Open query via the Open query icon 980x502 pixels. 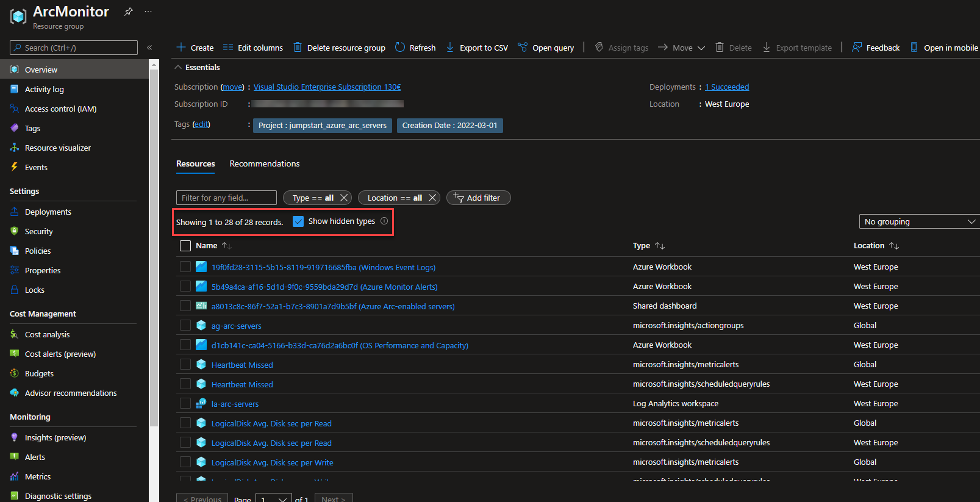(523, 47)
